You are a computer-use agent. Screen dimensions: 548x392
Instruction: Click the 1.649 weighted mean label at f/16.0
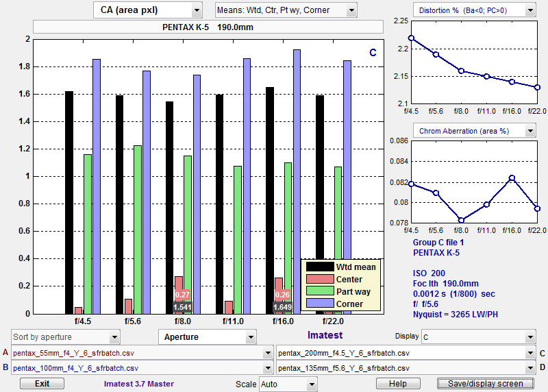pos(282,308)
